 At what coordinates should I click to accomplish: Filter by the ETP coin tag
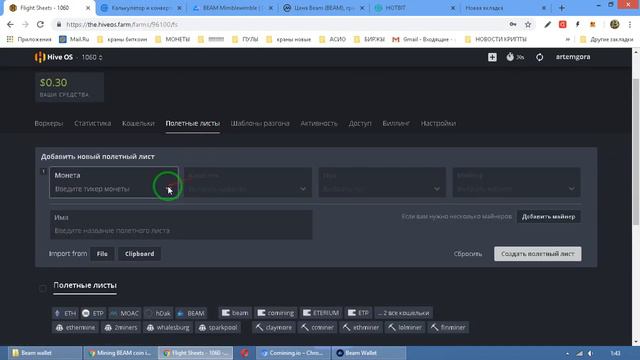coord(93,313)
